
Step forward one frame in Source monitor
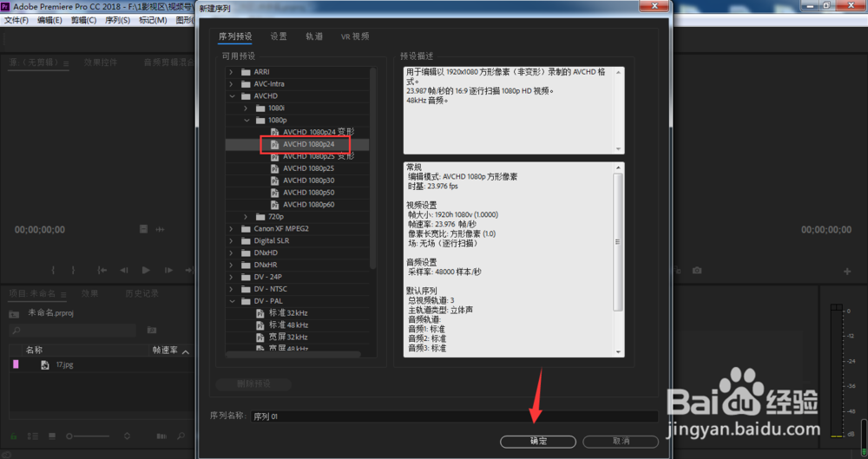tap(168, 270)
